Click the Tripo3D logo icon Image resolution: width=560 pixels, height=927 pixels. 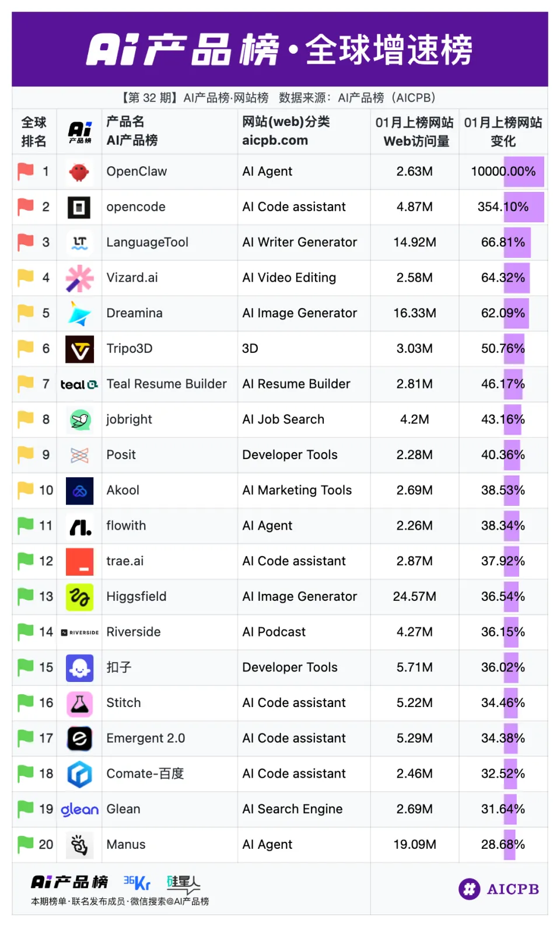pos(79,349)
